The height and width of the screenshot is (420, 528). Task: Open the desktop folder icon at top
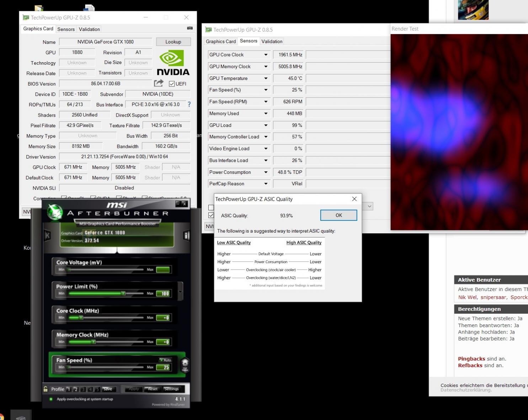click(x=39, y=8)
